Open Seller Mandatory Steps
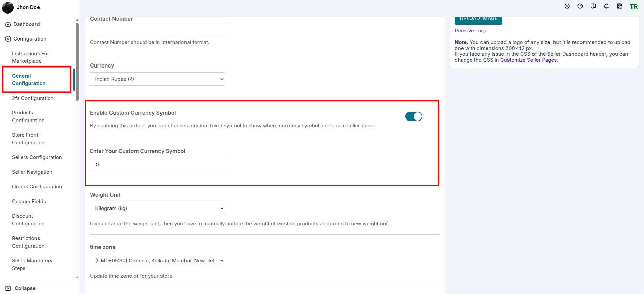The image size is (644, 294). pyautogui.click(x=32, y=264)
